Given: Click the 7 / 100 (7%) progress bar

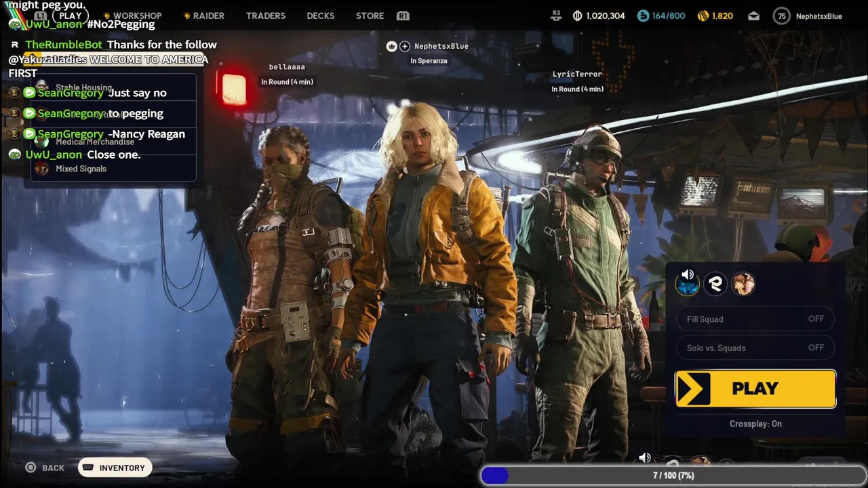Looking at the screenshot, I should (673, 475).
